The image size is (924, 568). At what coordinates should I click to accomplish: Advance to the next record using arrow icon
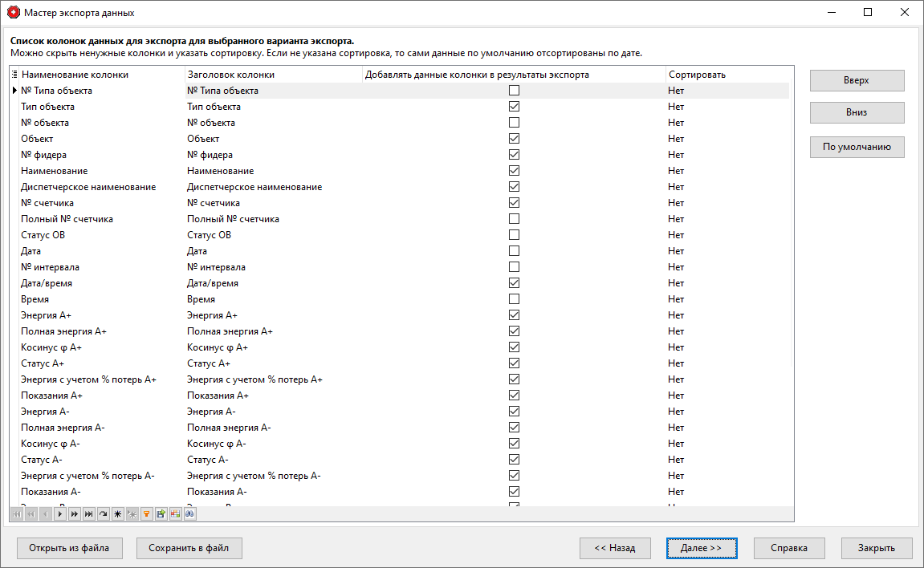[59, 514]
